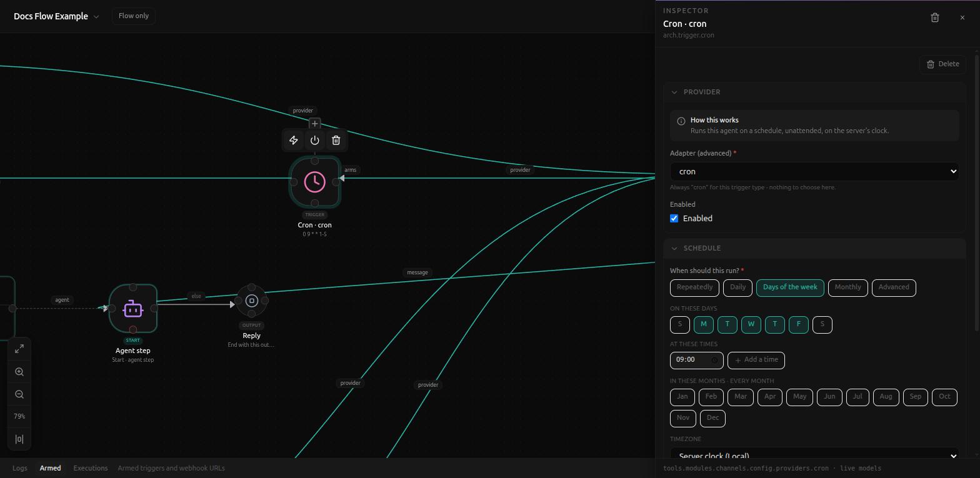Screen dimensions: 980x478
Task: Toggle Sunday in On These Days
Action: (680, 324)
